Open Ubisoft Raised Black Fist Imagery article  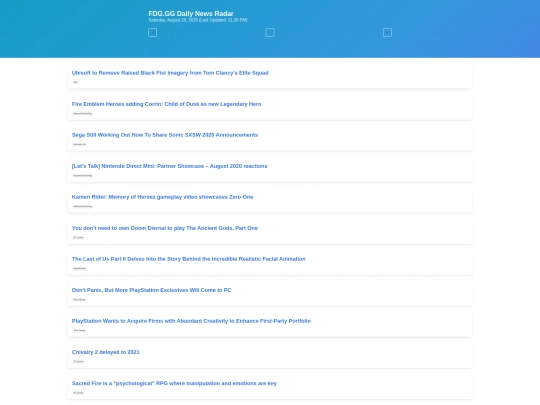click(170, 73)
